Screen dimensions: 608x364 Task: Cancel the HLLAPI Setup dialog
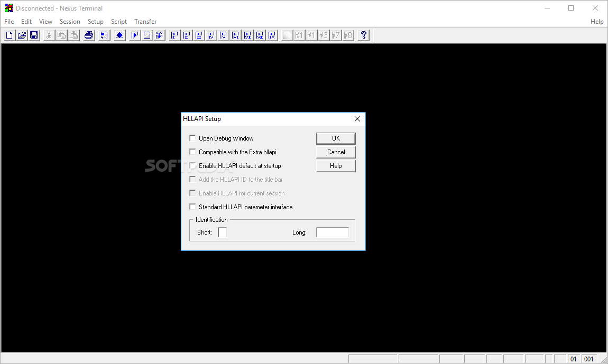point(336,152)
